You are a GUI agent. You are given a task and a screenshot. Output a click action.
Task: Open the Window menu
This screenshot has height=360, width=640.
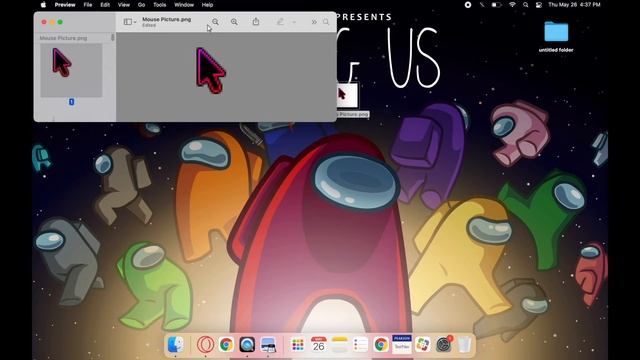pyautogui.click(x=184, y=5)
